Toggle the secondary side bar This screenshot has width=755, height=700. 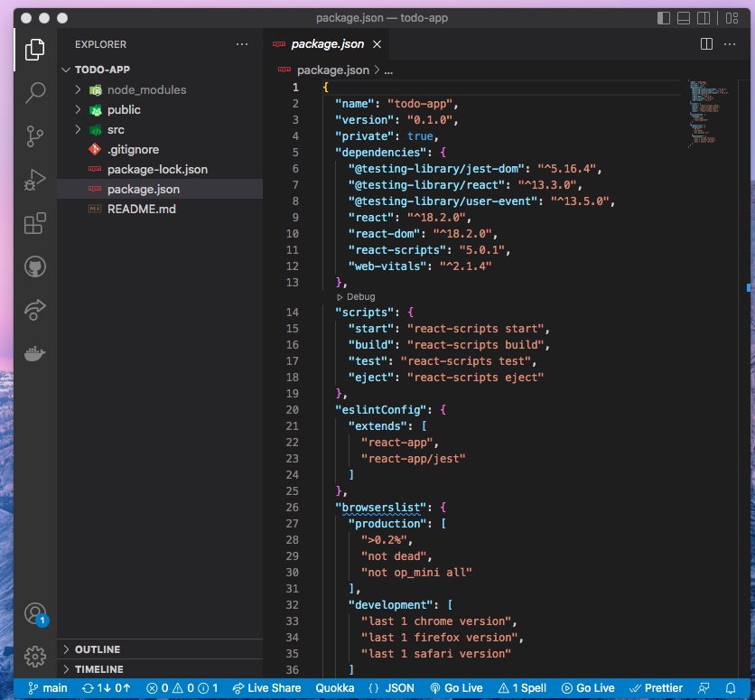coord(704,18)
